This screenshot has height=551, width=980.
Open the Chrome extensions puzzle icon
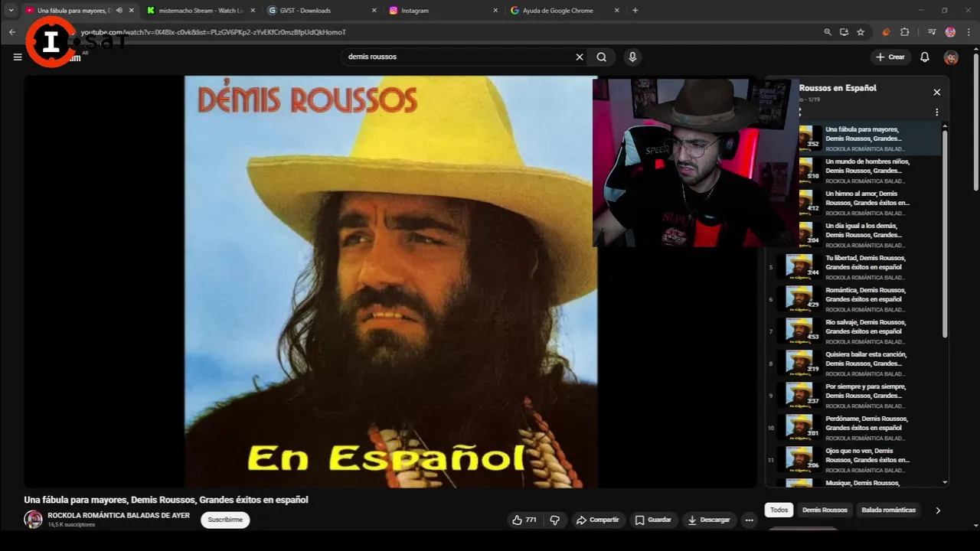click(x=904, y=32)
